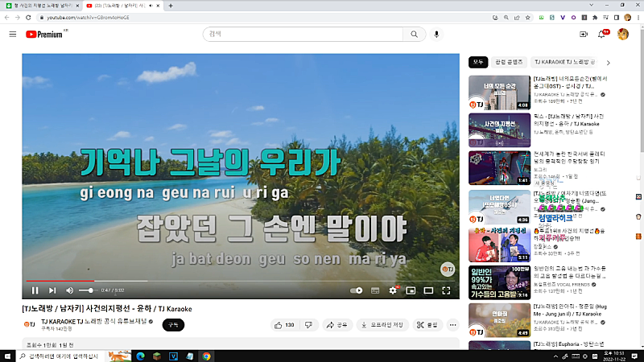Viewport: 644px width, 362px height.
Task: Click the TJ watermark on video
Action: [x=448, y=269]
